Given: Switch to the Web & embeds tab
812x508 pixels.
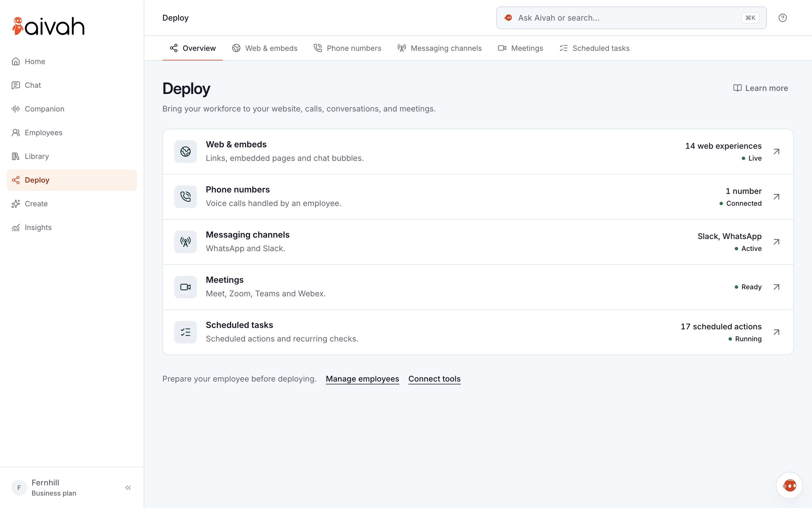Looking at the screenshot, I should click(x=265, y=48).
